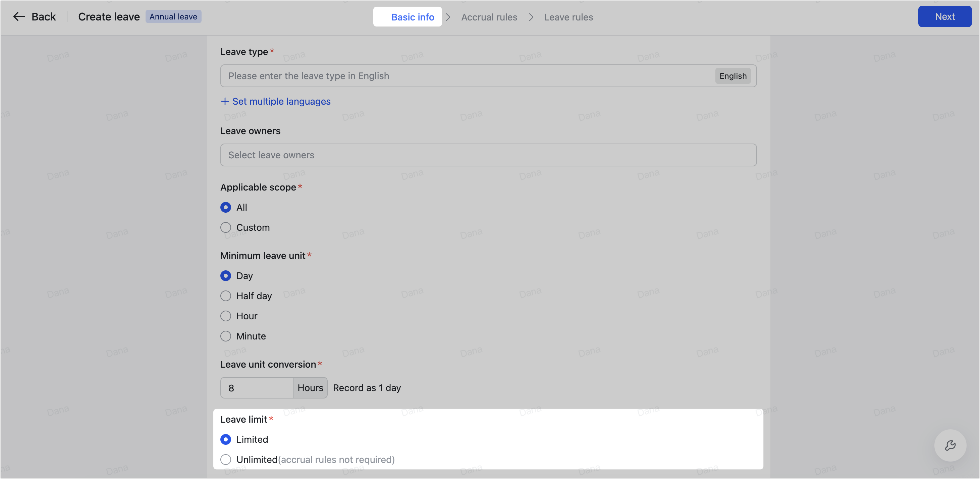Open the Leave rules step

(x=568, y=17)
